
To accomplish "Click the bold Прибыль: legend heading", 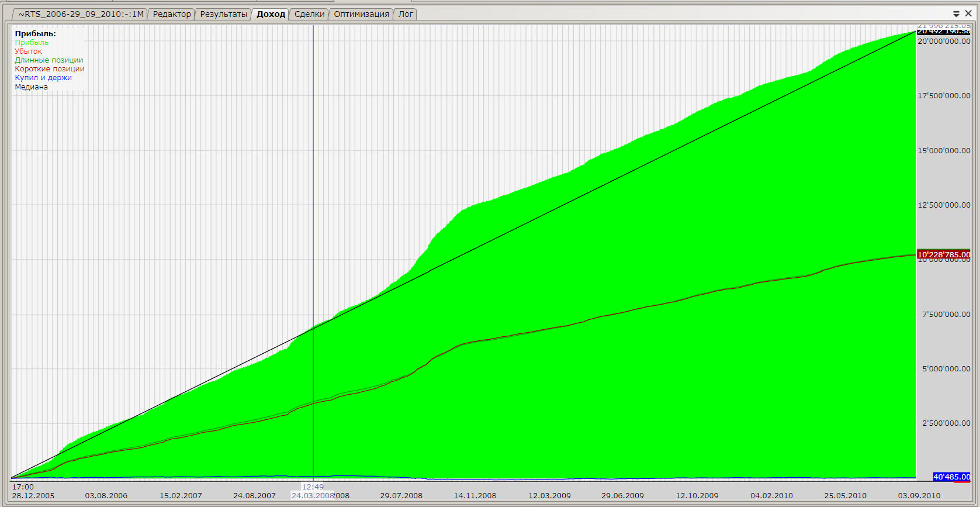I will click(36, 34).
